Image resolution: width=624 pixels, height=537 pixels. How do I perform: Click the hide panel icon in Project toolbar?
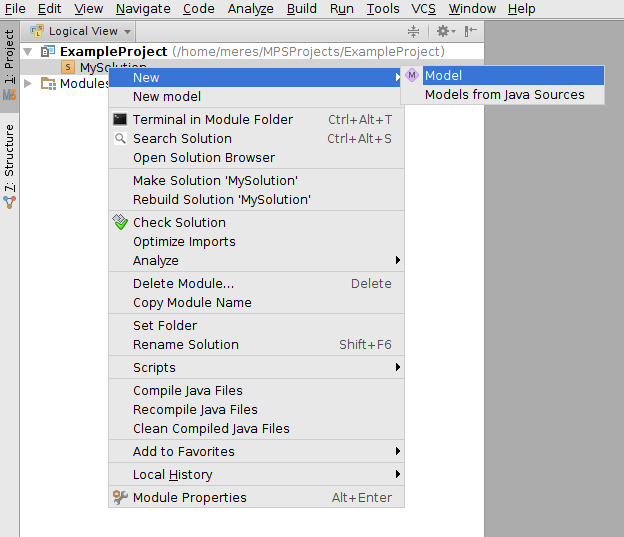[471, 31]
